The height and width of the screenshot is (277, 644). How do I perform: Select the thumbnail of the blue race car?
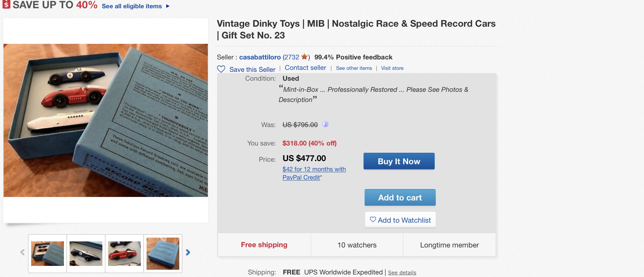(x=86, y=253)
